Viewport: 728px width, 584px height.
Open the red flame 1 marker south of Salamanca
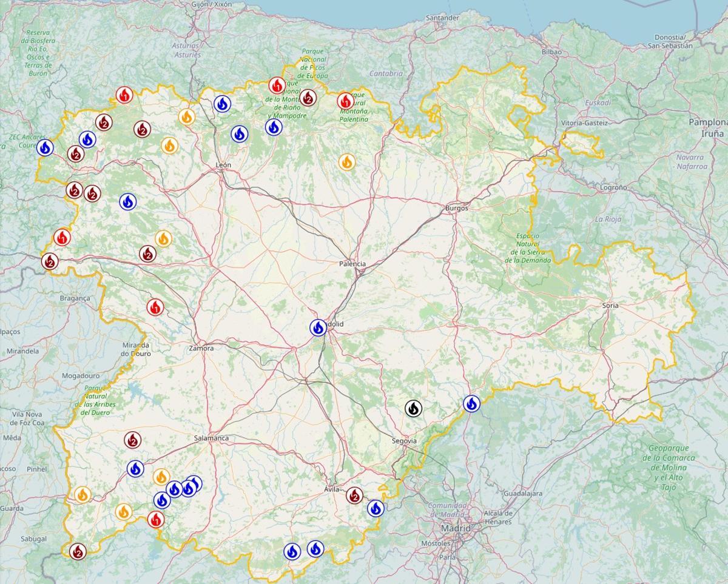coord(155,519)
